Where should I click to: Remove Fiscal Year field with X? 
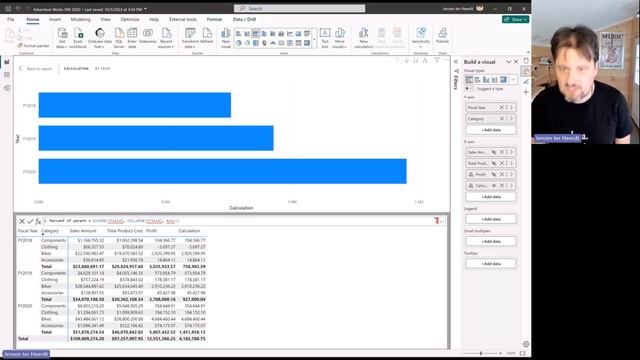coord(502,107)
